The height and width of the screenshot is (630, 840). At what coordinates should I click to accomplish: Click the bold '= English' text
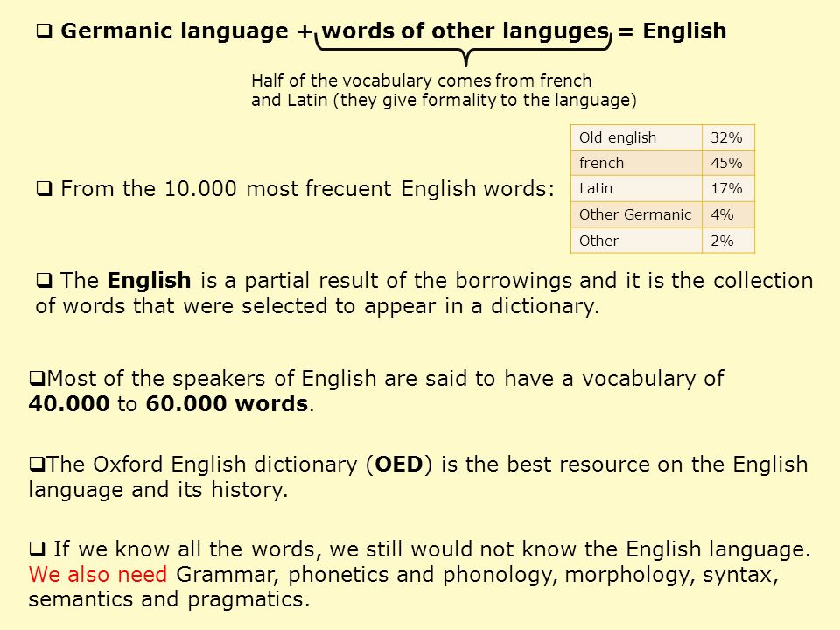pyautogui.click(x=672, y=31)
